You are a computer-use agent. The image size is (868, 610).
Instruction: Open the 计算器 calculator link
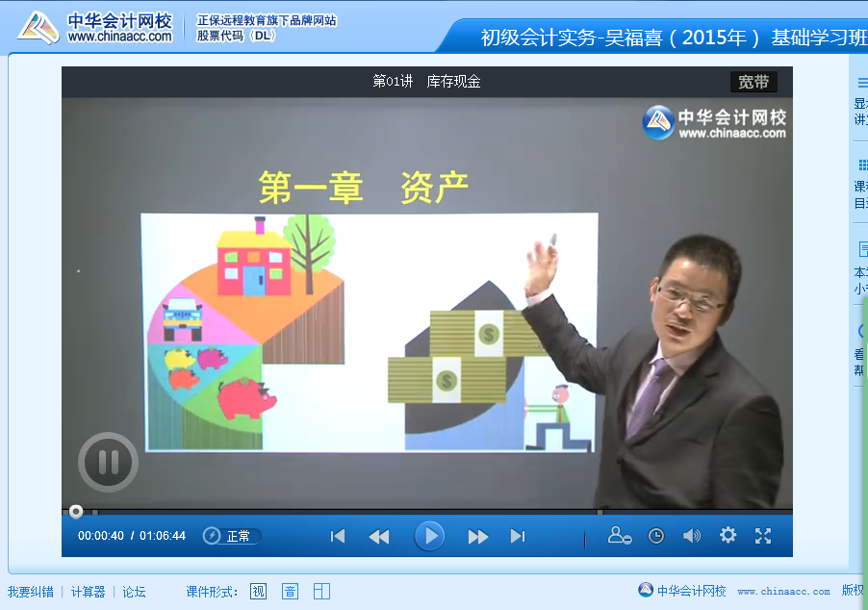(89, 592)
